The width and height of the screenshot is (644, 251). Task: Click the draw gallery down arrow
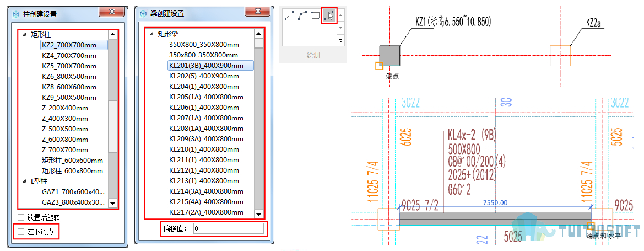click(x=340, y=28)
